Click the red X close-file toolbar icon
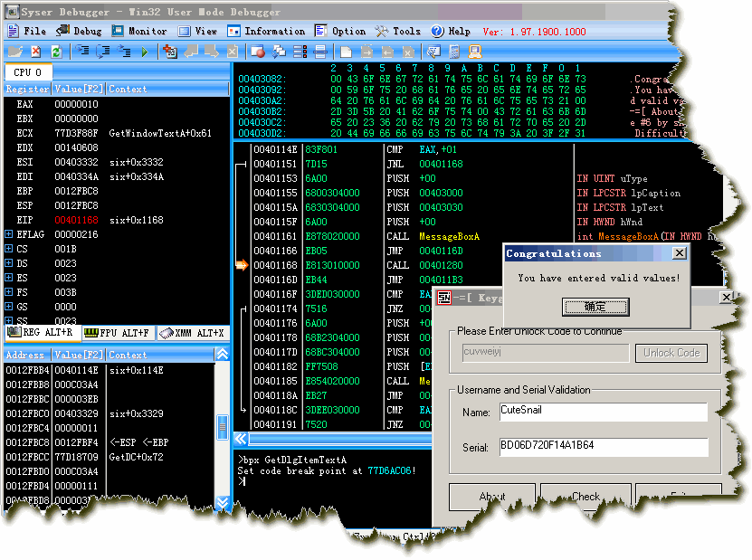The height and width of the screenshot is (560, 752). [35, 52]
